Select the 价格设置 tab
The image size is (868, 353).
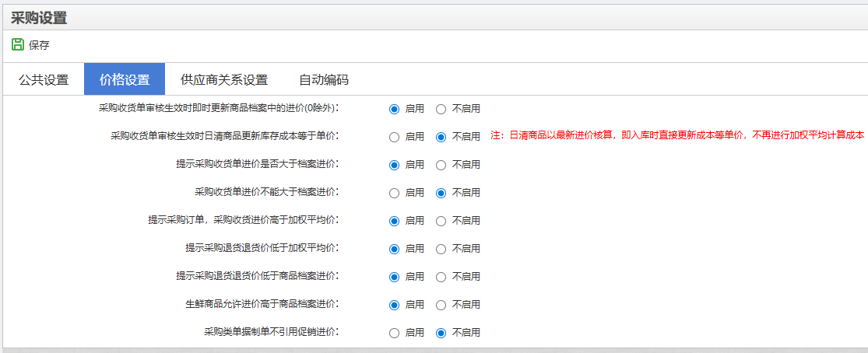125,79
